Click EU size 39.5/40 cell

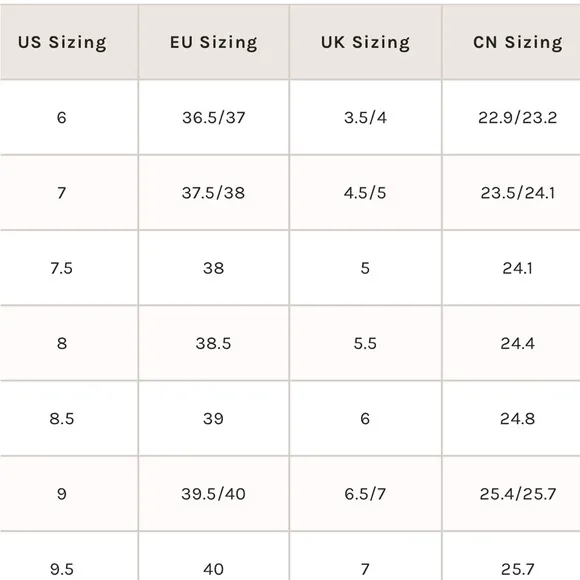tap(214, 494)
